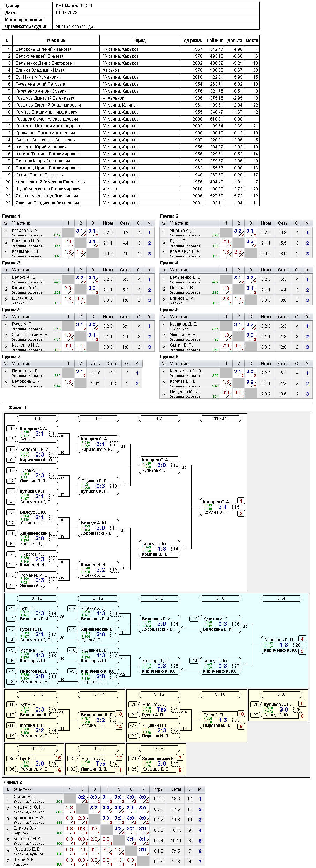The width and height of the screenshot is (316, 868).
Task: Open the 3...16 consolation round label
Action: point(37,598)
